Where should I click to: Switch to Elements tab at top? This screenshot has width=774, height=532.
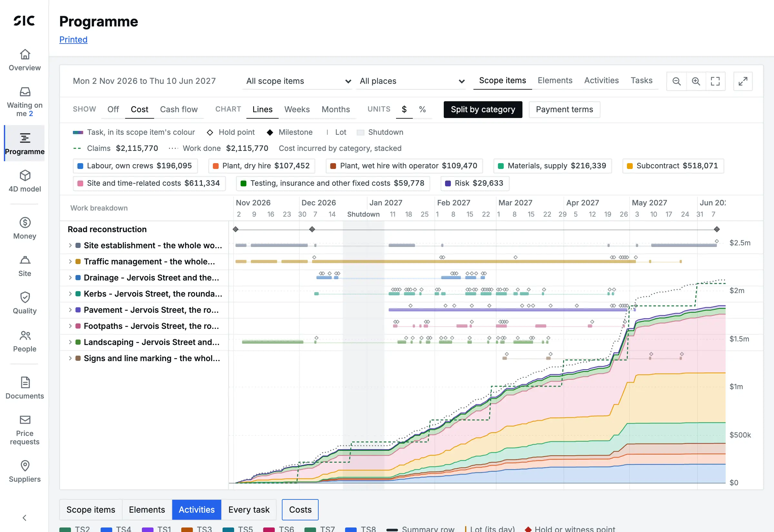555,80
